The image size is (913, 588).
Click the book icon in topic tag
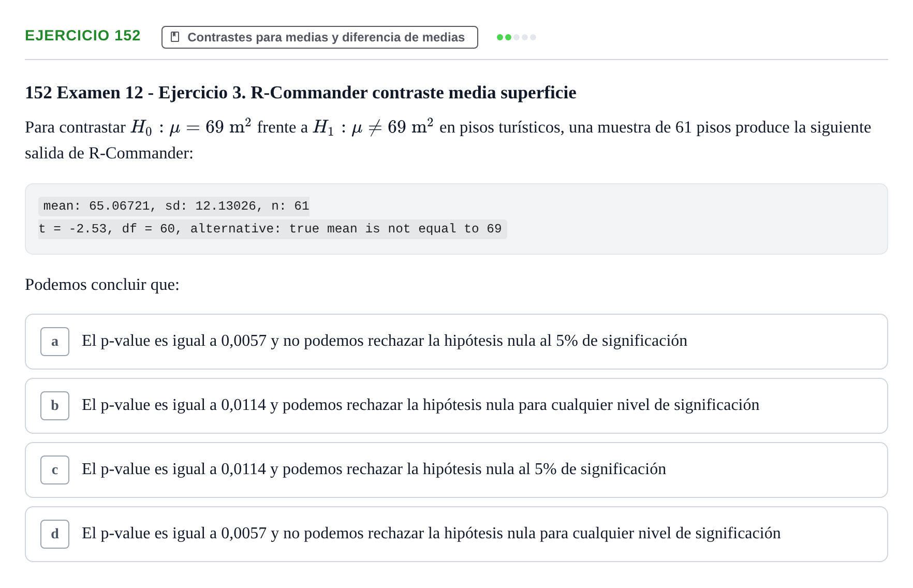click(175, 37)
